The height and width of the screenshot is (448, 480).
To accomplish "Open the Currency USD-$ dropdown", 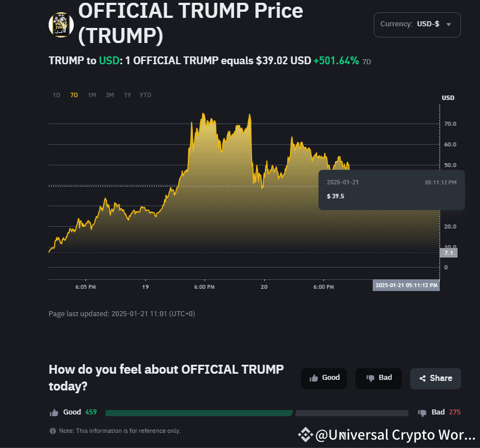I will point(417,25).
